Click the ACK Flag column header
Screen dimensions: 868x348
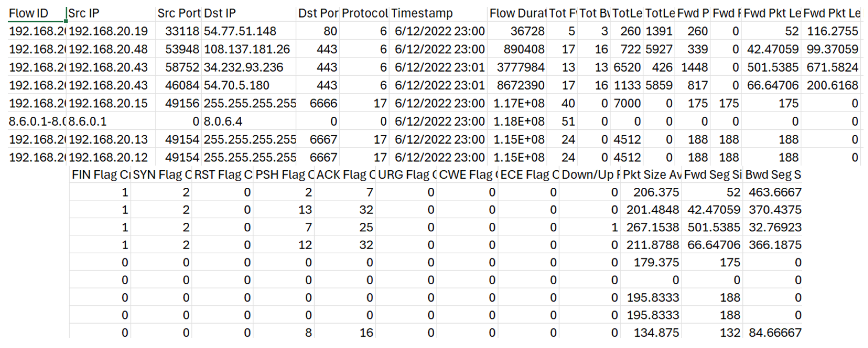tap(345, 175)
